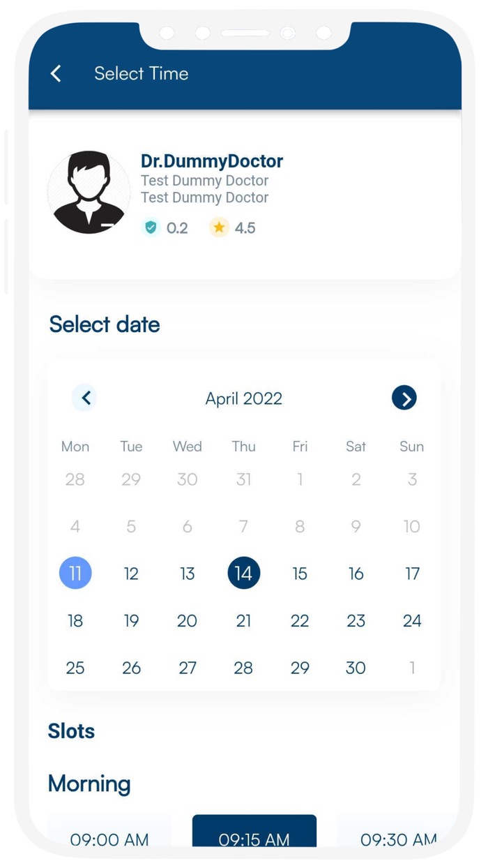Select the highlighted date 11
The image size is (488, 868).
(x=75, y=573)
